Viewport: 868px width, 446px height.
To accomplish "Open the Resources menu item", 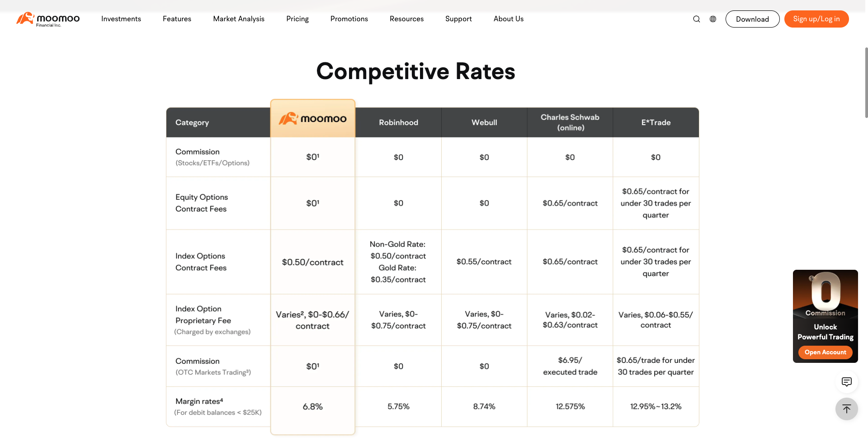I will click(x=406, y=19).
